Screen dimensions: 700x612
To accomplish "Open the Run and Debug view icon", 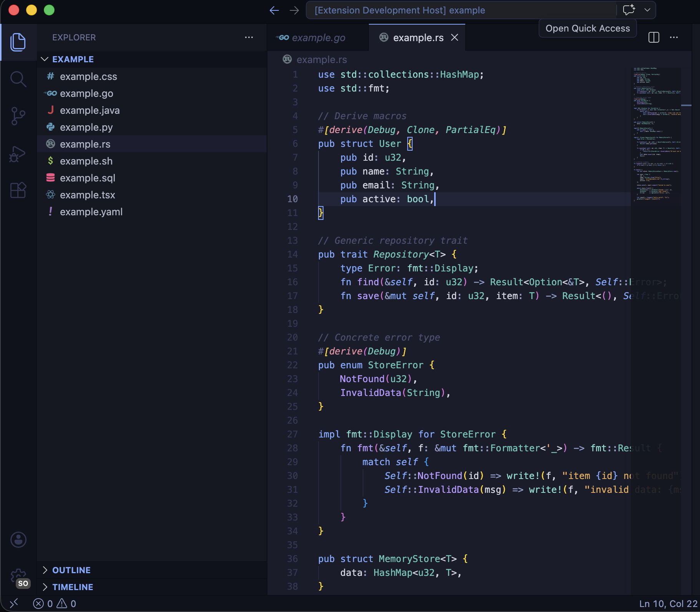I will click(18, 153).
